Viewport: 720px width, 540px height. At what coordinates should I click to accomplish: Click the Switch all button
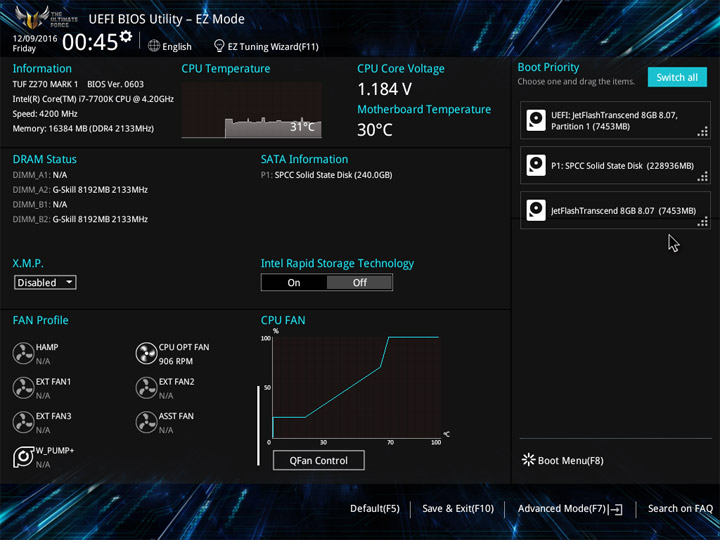677,77
